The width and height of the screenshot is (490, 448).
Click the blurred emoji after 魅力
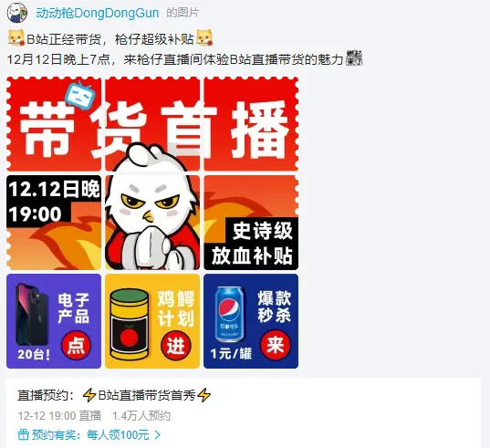[354, 58]
